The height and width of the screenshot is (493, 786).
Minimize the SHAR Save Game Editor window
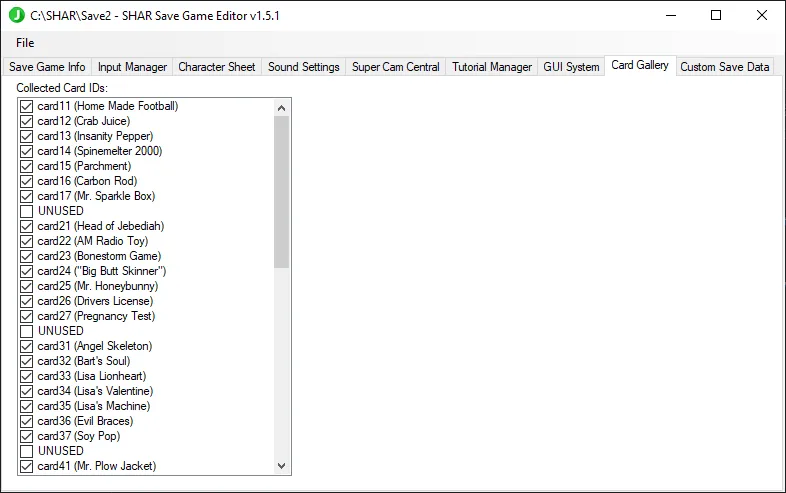671,15
